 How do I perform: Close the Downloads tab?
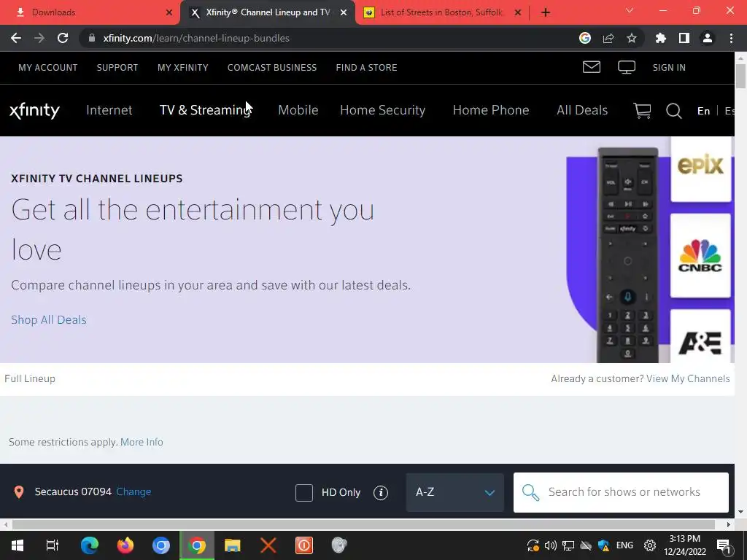169,12
